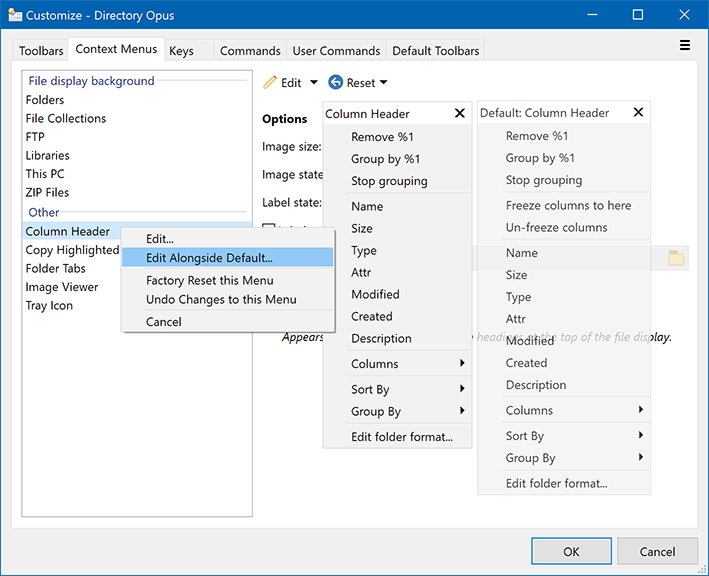709x576 pixels.
Task: Select Copy Highlighted in the list
Action: [72, 250]
